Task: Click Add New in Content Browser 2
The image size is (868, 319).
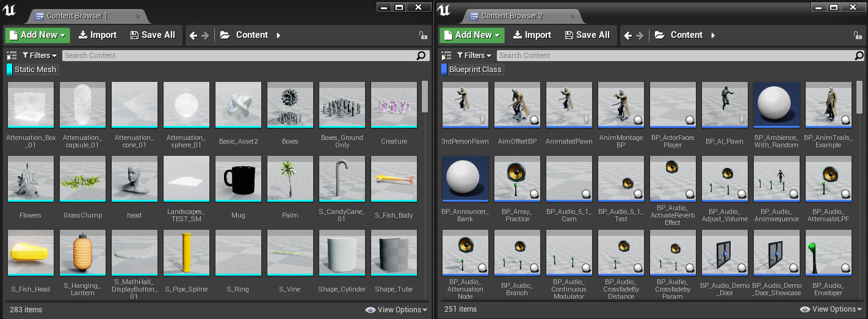Action: 472,35
